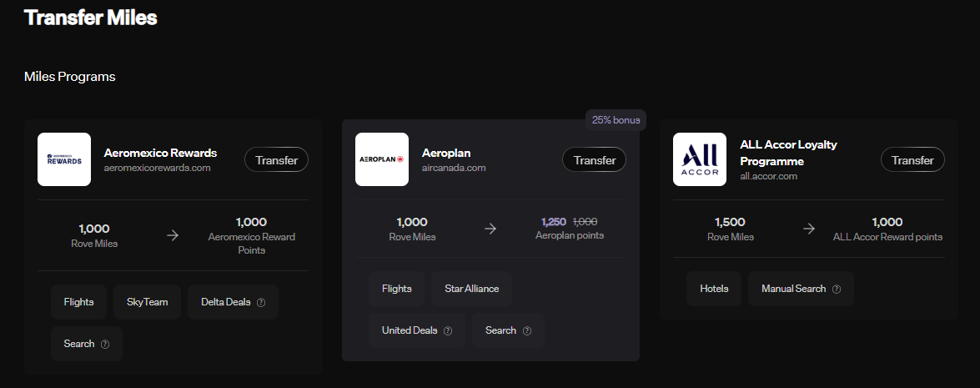Viewport: 980px width, 388px height.
Task: Click the Aeroplan logo
Action: coord(382,159)
